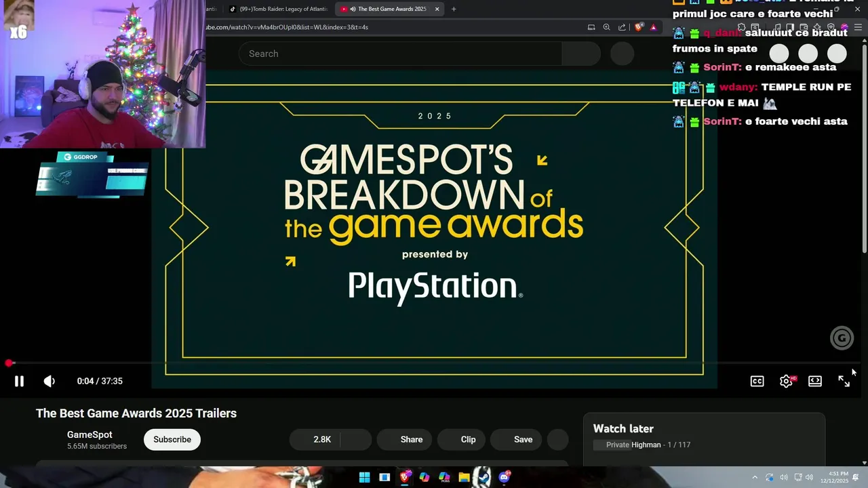Click the share page icon in address bar
Image resolution: width=868 pixels, height=488 pixels.
coord(622,27)
